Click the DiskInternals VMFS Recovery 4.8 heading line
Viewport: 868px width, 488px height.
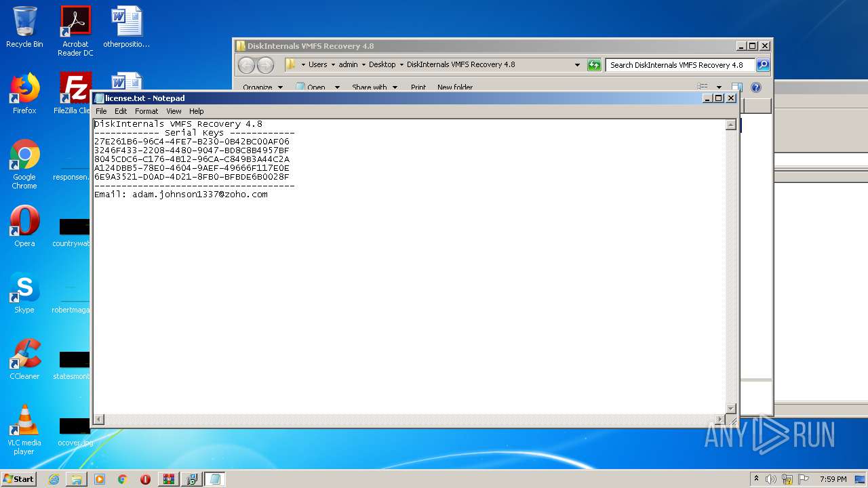click(x=178, y=124)
